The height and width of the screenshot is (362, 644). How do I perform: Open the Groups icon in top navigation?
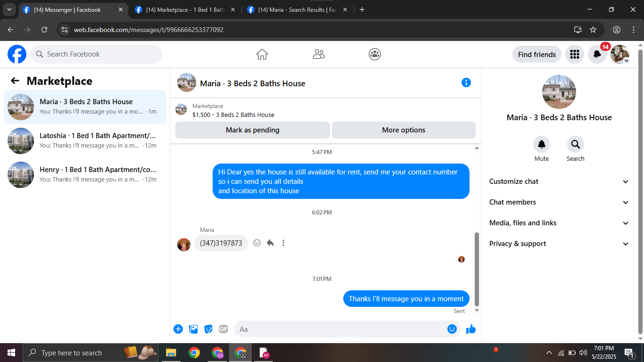click(375, 54)
